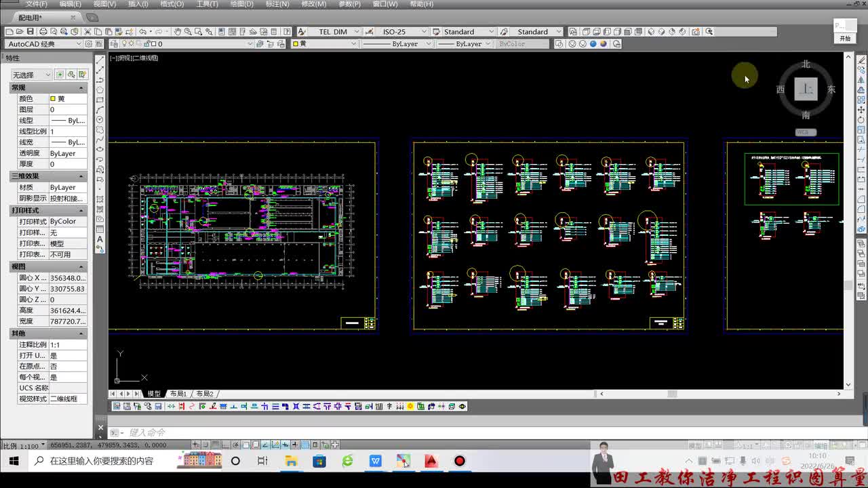Screen dimensions: 868x488
Task: Click the Cut scissors icon
Action: 87,32
